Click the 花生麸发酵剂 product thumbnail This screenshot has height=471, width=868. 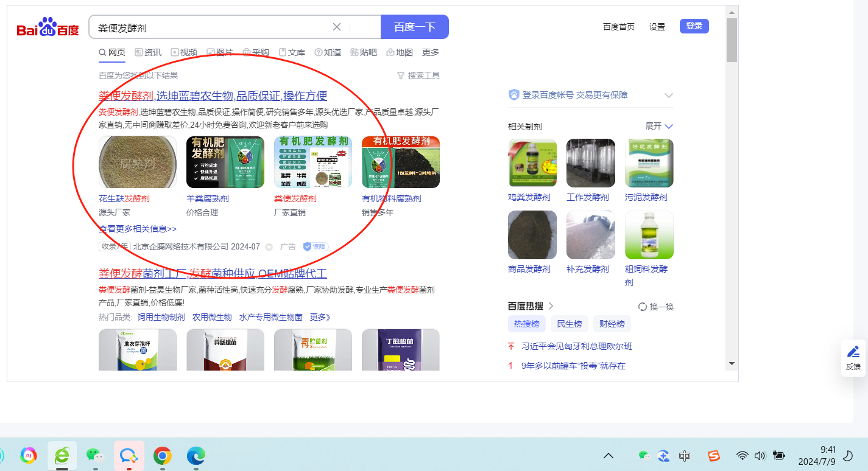coord(138,162)
